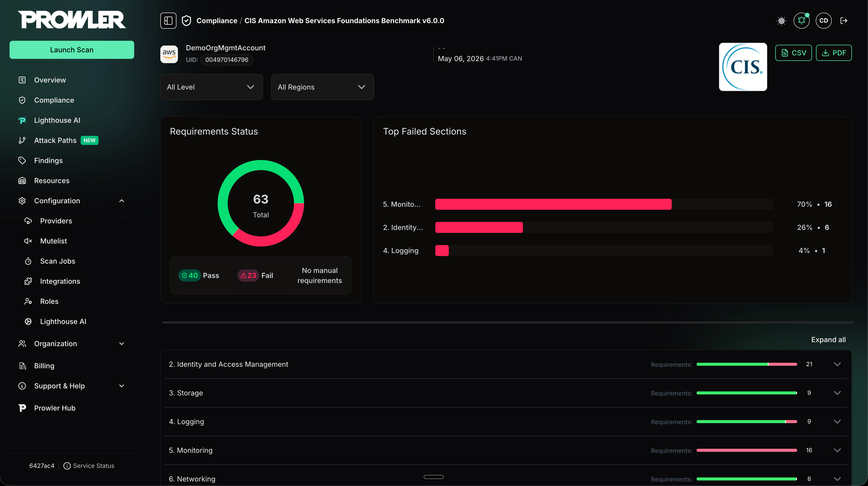
Task: Click the Support & Help info icon
Action: coord(22,386)
